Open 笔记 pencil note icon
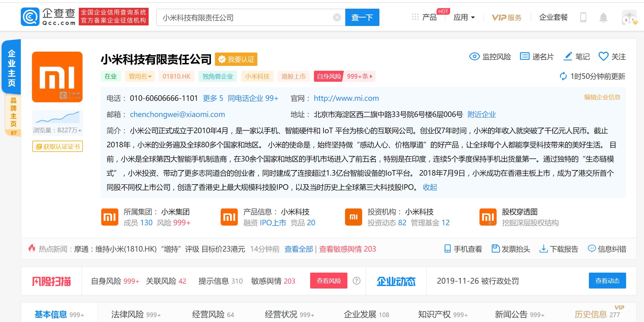Screen dimensions: 644x322 [568, 56]
